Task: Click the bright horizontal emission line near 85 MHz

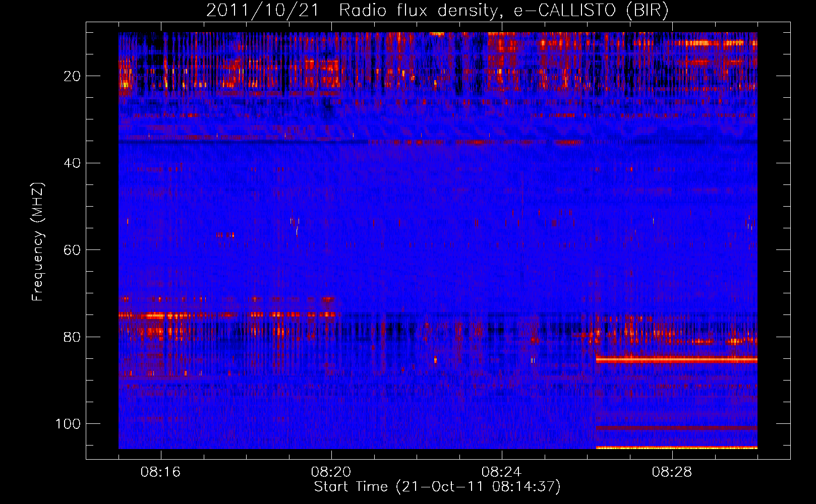Action: [676, 360]
